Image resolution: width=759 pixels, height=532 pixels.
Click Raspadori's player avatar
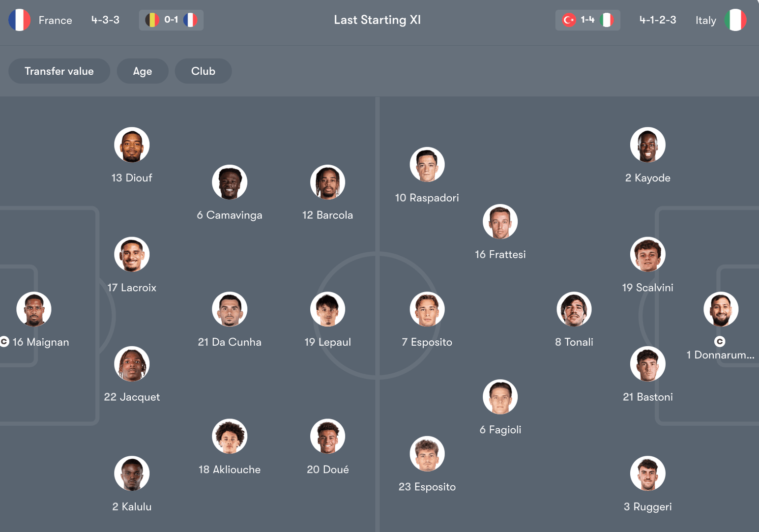[427, 165]
